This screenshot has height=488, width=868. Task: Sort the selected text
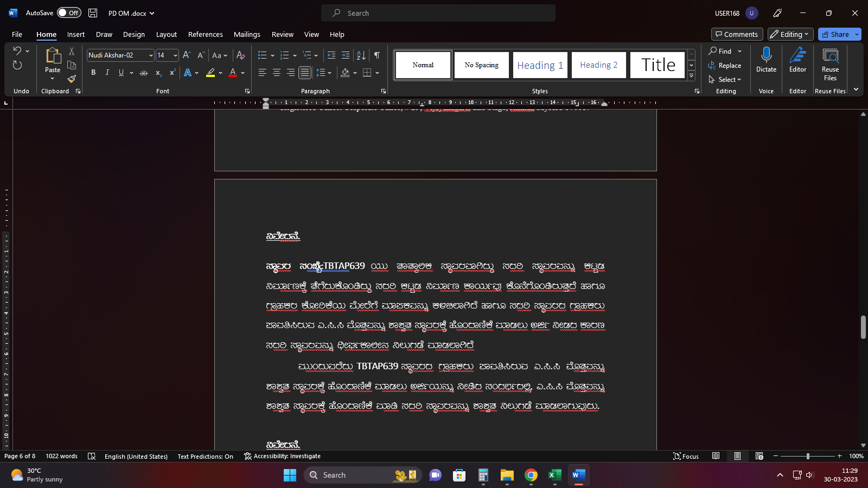[361, 55]
